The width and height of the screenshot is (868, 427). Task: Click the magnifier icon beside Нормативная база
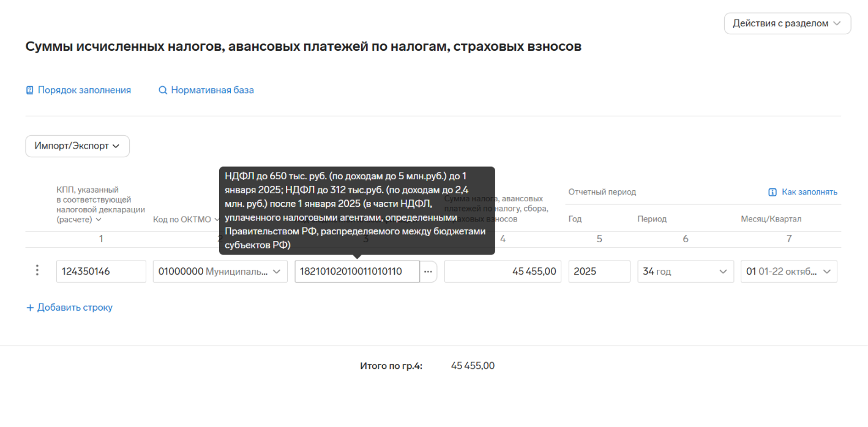point(163,91)
